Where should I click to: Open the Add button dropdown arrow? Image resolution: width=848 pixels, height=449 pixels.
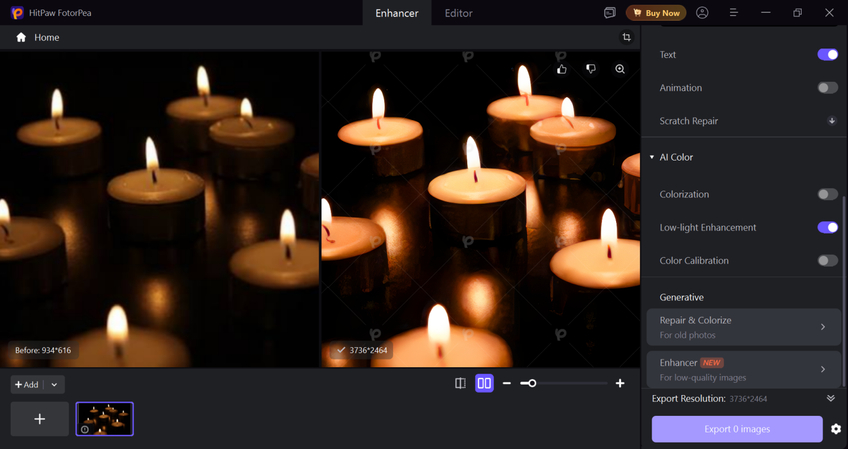[x=54, y=385]
